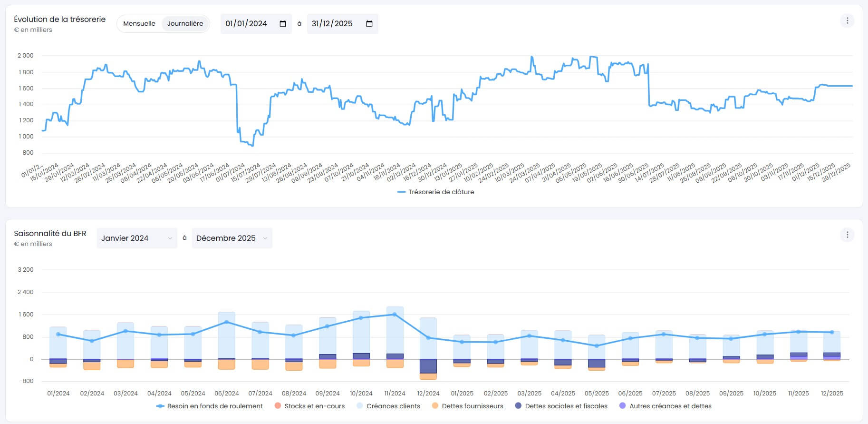Toggle the Dettes fournisseurs legend series
868x424 pixels.
(x=468, y=406)
